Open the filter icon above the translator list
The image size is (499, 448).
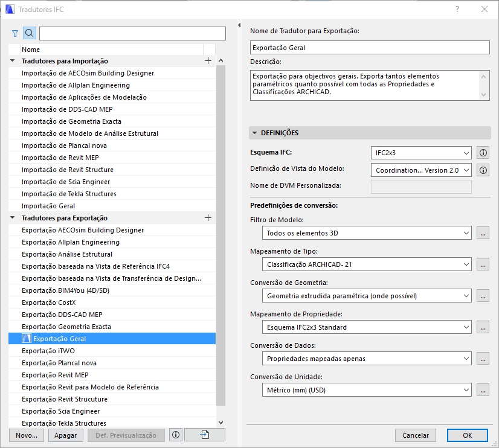[x=14, y=33]
